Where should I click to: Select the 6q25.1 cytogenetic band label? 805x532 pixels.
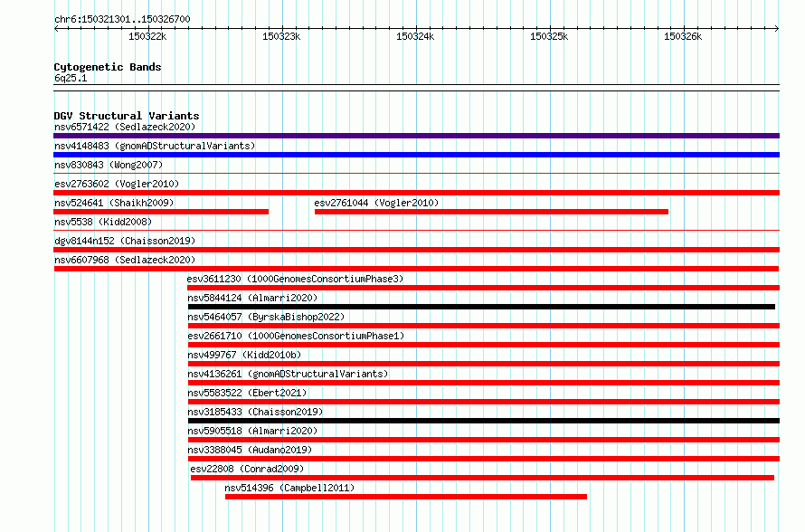[x=71, y=78]
